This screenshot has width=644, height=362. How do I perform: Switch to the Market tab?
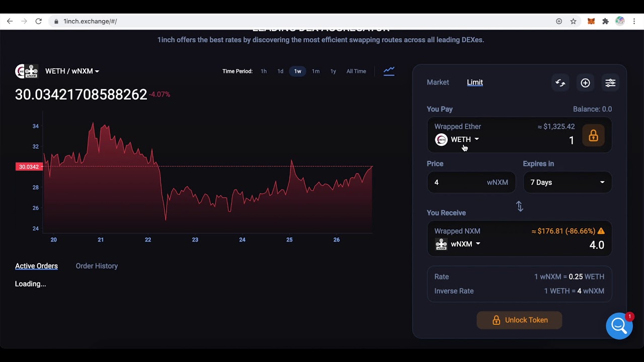coord(438,82)
